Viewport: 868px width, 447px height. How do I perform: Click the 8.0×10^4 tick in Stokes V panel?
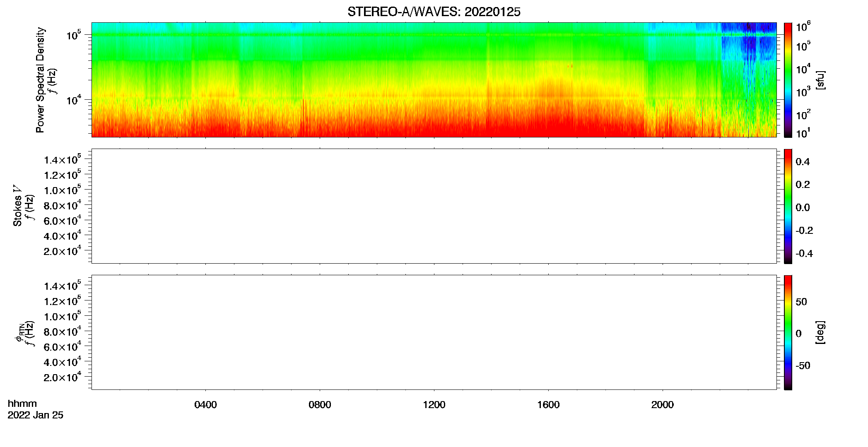[x=63, y=205]
